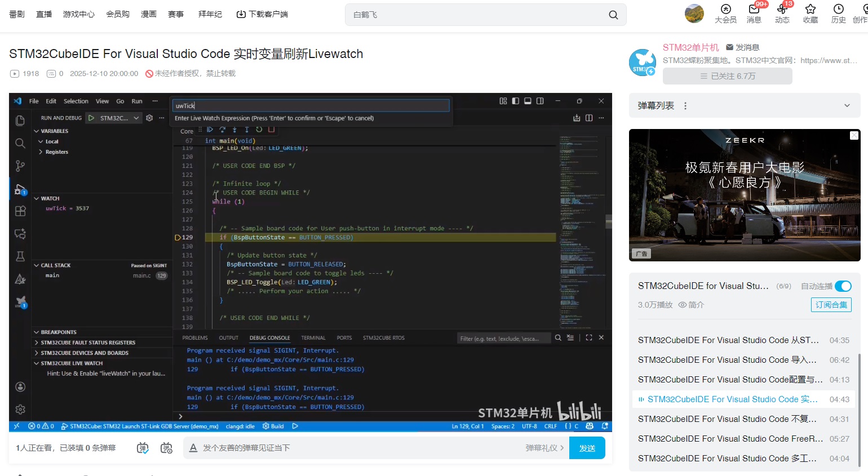Open the Run and Debug icon in VS Code activity bar
868x476 pixels.
point(20,189)
